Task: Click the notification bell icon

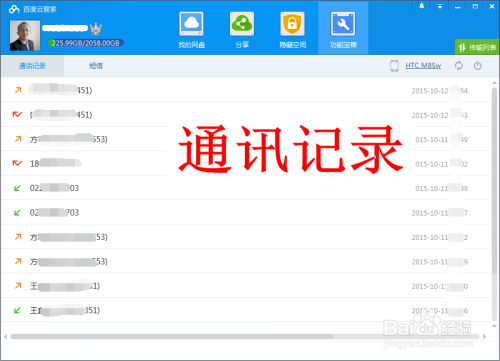Action: 422,6
